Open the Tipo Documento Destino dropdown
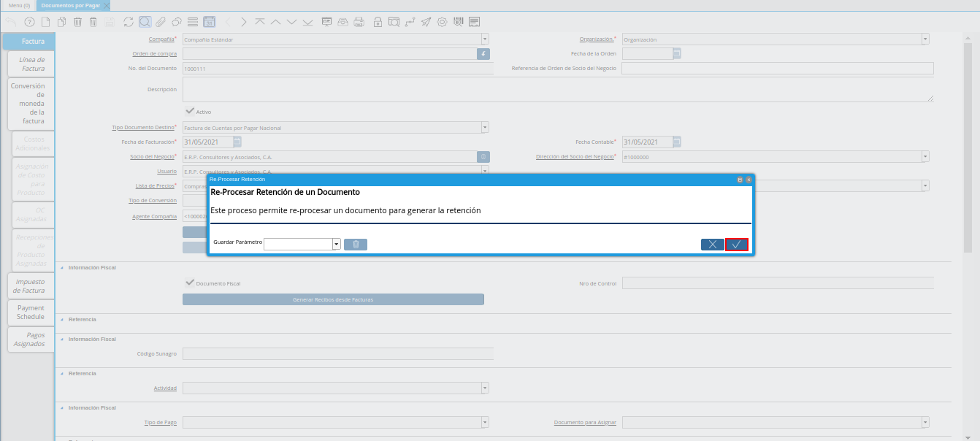 click(x=485, y=128)
